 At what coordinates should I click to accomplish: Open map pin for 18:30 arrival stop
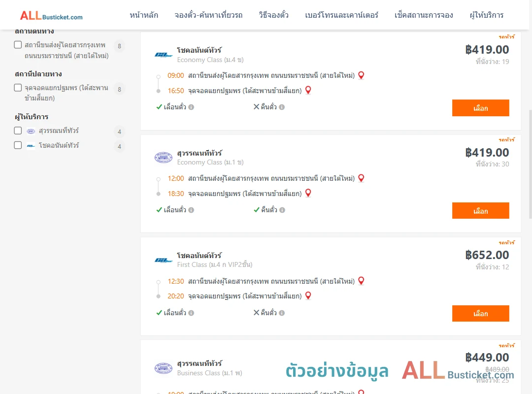308,193
